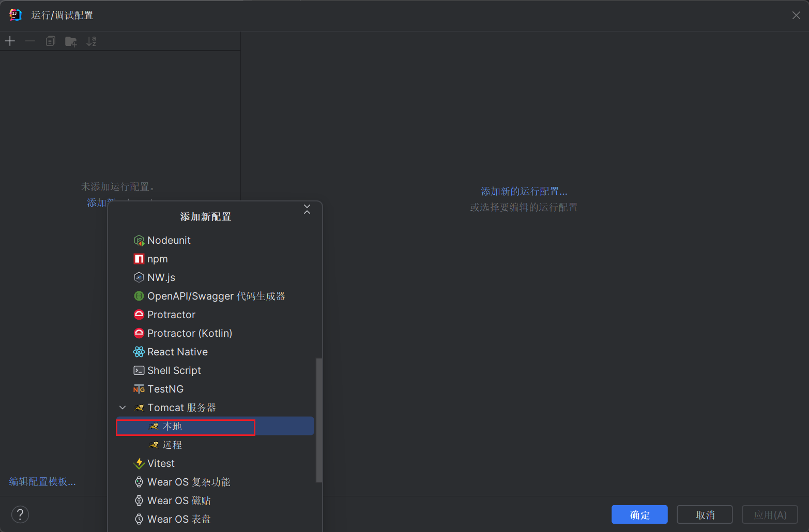Open the help question mark button
Screen dimensions: 809x532
(20, 514)
